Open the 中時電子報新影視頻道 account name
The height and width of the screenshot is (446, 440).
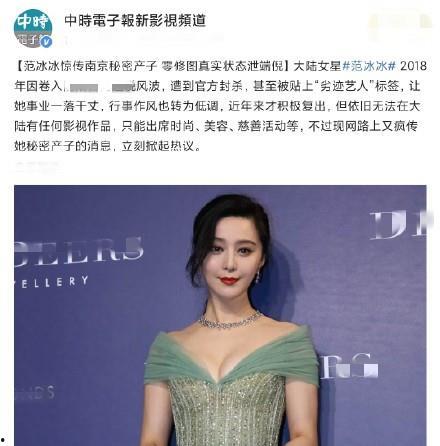[x=135, y=20]
